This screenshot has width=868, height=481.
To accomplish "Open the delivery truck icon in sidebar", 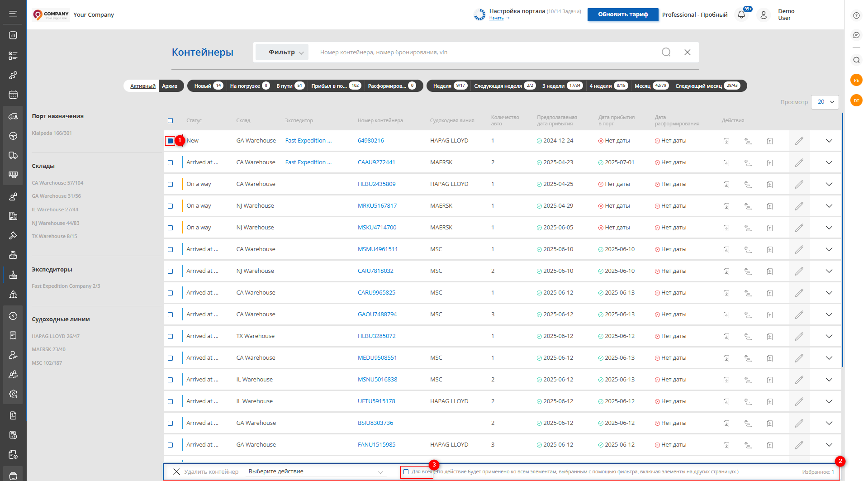I will coord(13,155).
